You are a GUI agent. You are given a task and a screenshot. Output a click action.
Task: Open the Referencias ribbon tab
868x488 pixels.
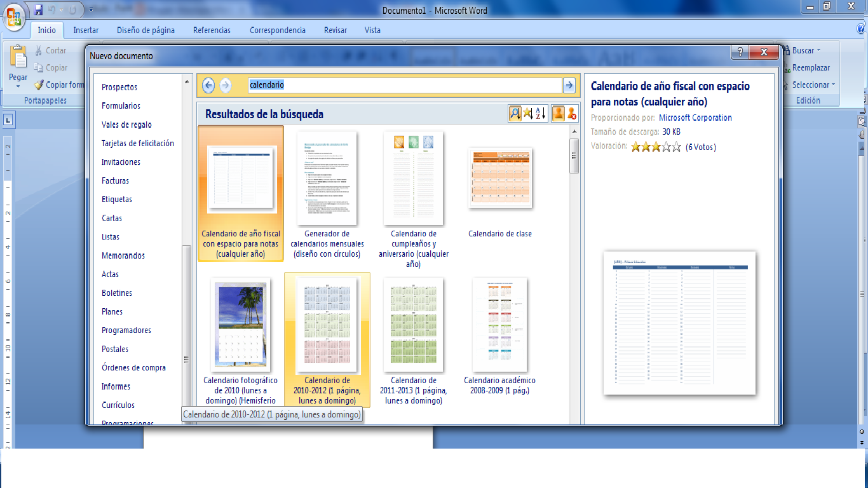pyautogui.click(x=212, y=30)
